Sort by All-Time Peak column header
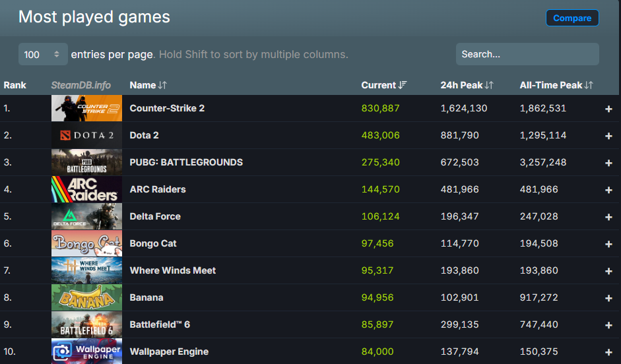 556,85
